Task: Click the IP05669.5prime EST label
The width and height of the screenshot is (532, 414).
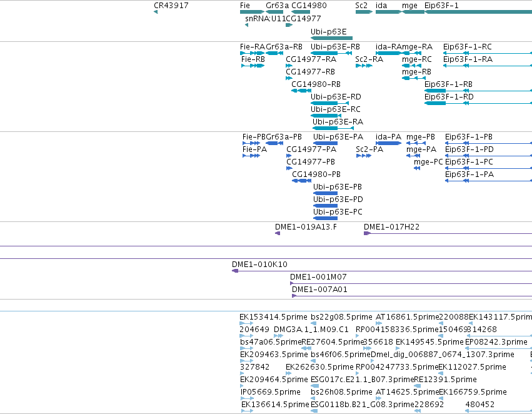Action: [x=271, y=392]
